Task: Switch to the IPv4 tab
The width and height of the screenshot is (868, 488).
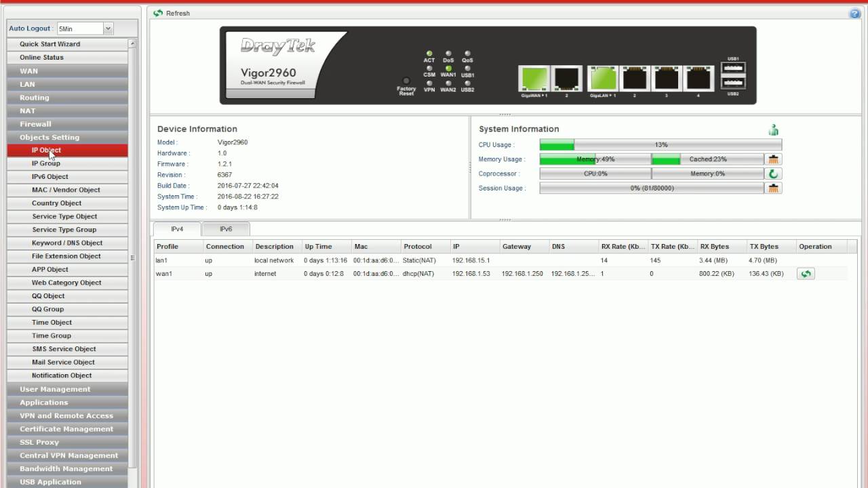Action: (x=177, y=229)
